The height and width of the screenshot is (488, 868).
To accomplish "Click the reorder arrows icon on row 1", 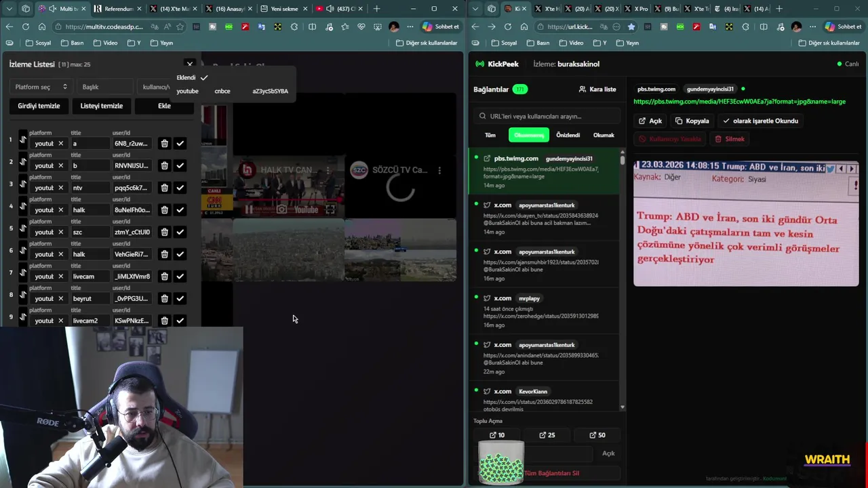I will tap(22, 140).
